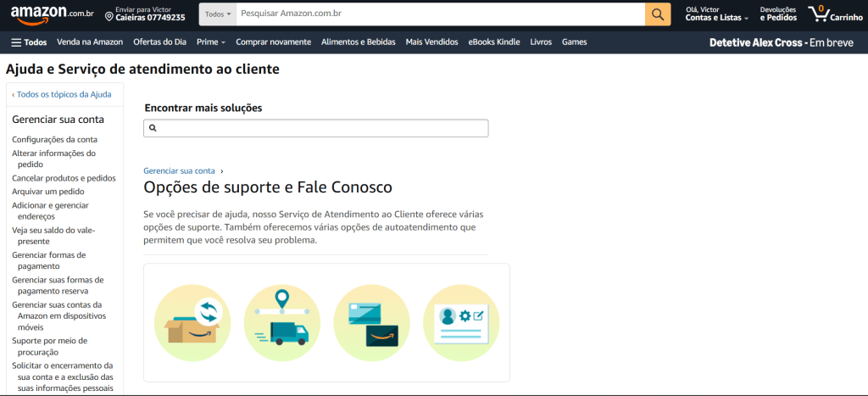Open Cancelar produtos e pedidos link
This screenshot has width=868, height=396.
tap(64, 178)
